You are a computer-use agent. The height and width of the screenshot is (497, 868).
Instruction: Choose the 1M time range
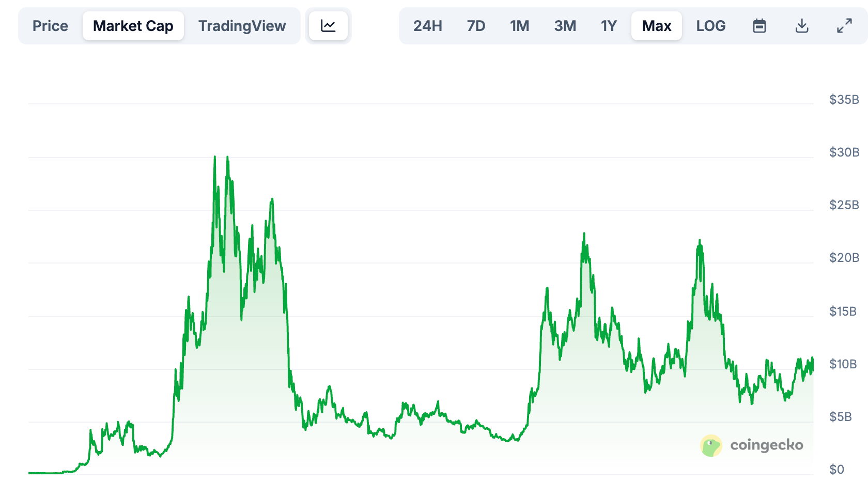coord(519,25)
